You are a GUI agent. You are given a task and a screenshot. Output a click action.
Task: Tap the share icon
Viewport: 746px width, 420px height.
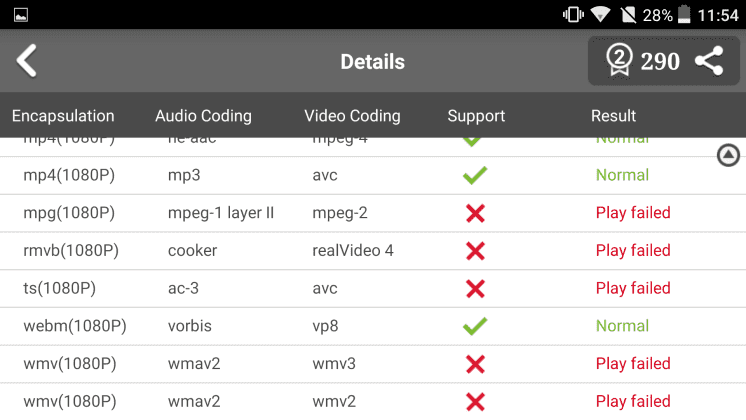(x=709, y=61)
